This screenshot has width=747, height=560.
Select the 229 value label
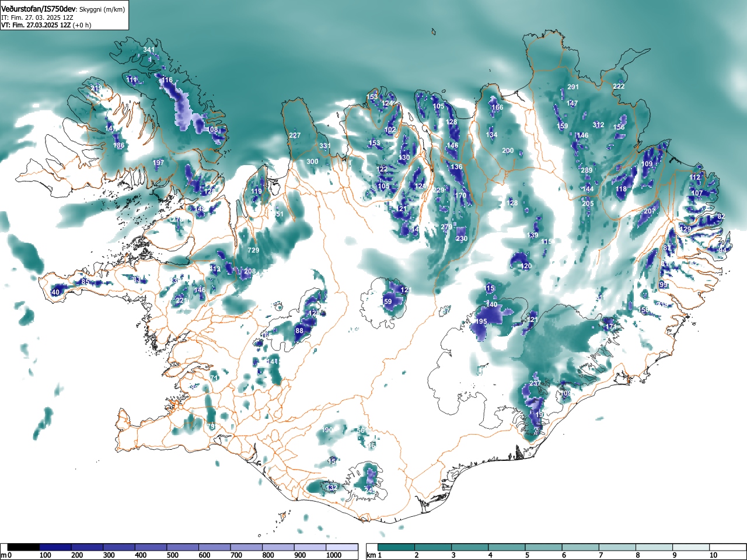[439, 190]
